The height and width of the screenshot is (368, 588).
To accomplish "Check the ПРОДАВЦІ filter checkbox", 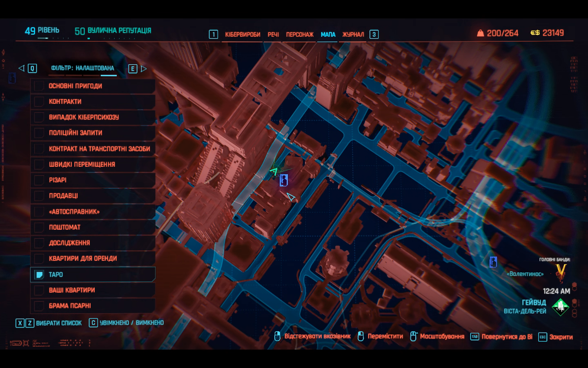I will tap(39, 196).
